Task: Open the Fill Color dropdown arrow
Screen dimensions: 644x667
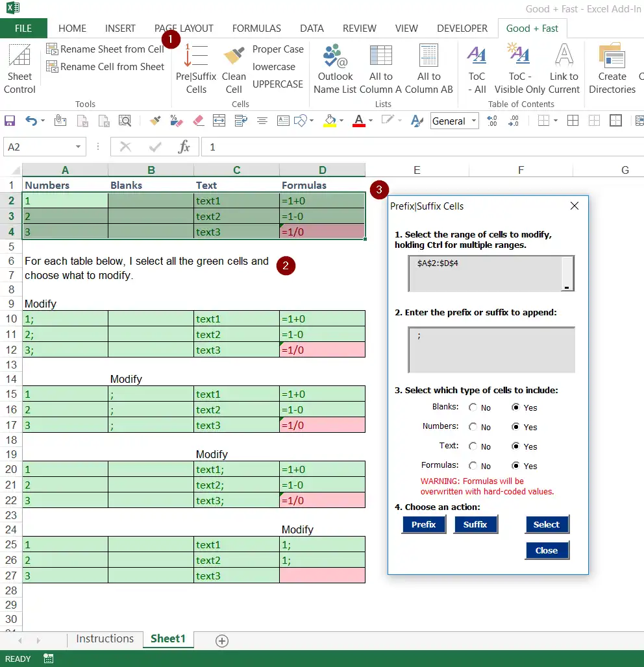Action: (x=341, y=121)
